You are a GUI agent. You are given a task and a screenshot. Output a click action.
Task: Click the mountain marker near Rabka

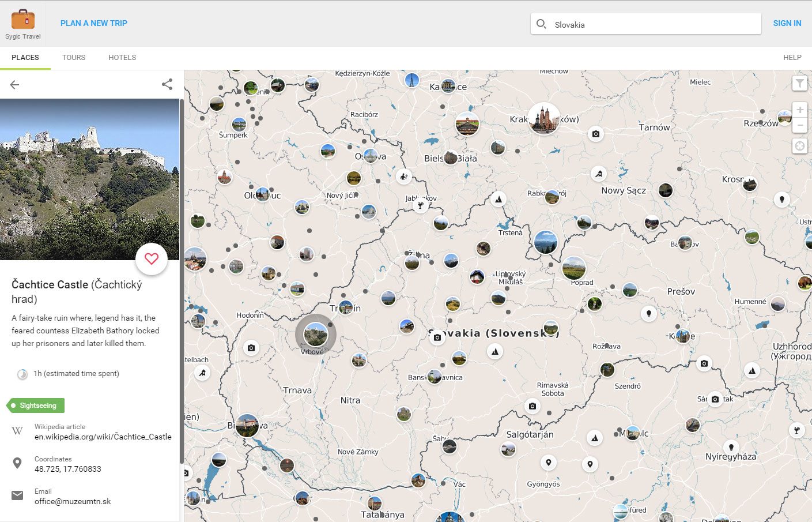pos(498,200)
